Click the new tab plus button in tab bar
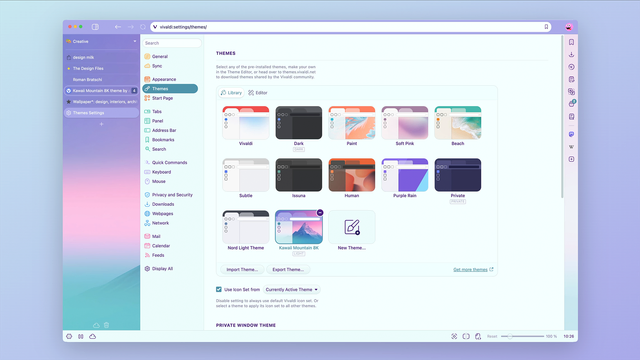The image size is (640, 360). [101, 124]
